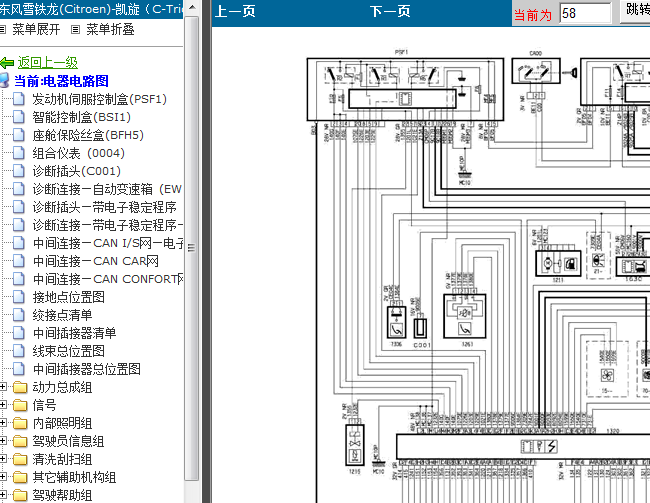Open 座舱保险丝盒(BFH5) entry
Viewport: 650px width, 503px height.
[88, 135]
